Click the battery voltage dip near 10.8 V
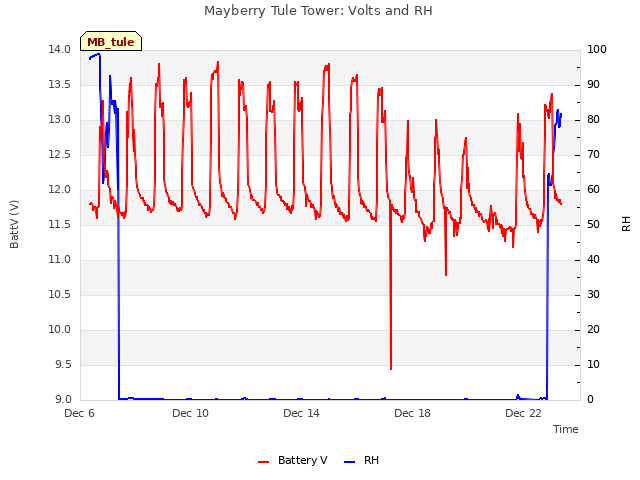The width and height of the screenshot is (640, 480). tap(446, 275)
